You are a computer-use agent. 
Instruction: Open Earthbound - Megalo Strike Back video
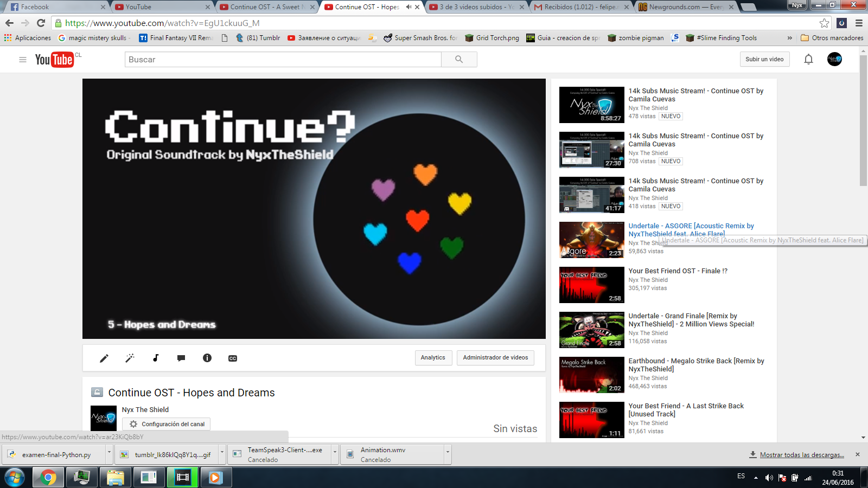point(697,365)
